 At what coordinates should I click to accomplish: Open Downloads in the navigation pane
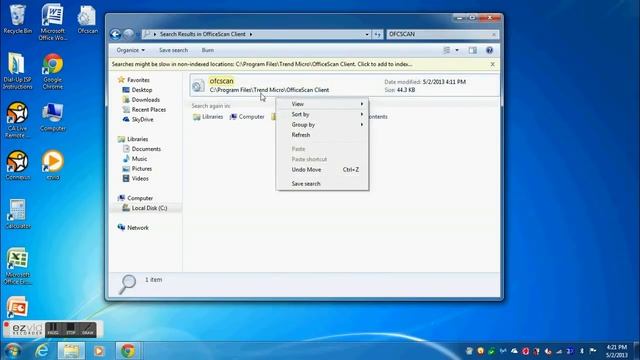tap(141, 100)
